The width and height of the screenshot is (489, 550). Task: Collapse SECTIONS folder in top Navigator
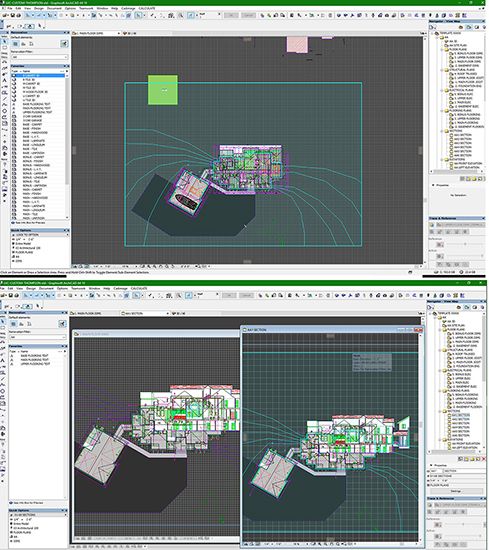(442, 131)
